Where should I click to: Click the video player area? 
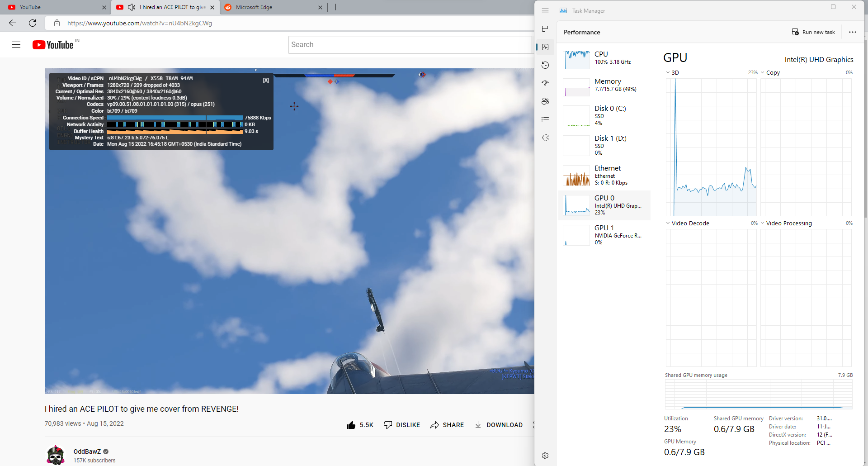289,231
